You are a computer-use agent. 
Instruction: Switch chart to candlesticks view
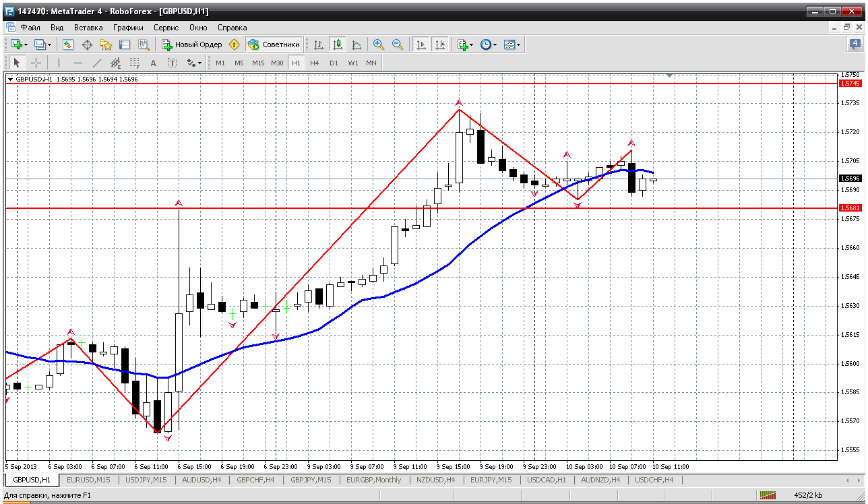click(x=338, y=44)
